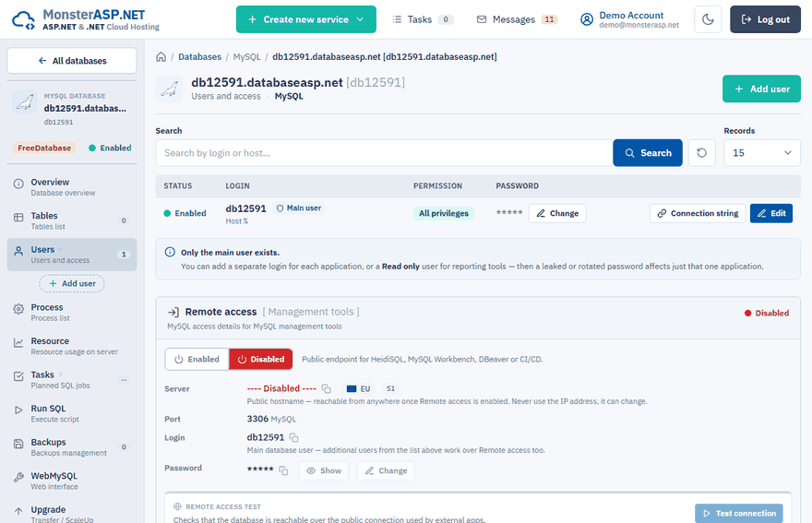
Task: Copy the db12591 login icon
Action: pos(294,437)
